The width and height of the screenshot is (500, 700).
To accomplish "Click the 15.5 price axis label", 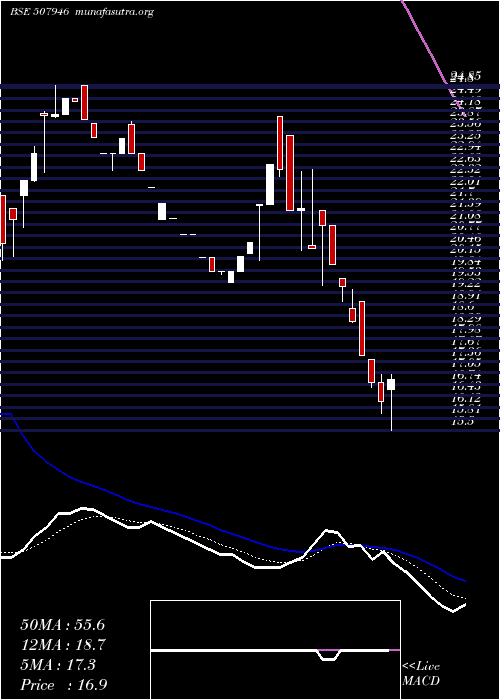I will pyautogui.click(x=462, y=421).
